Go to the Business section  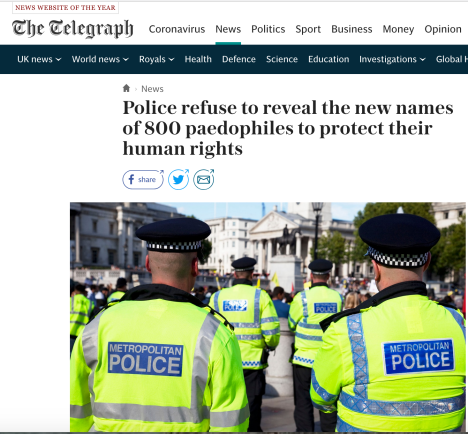click(x=352, y=29)
